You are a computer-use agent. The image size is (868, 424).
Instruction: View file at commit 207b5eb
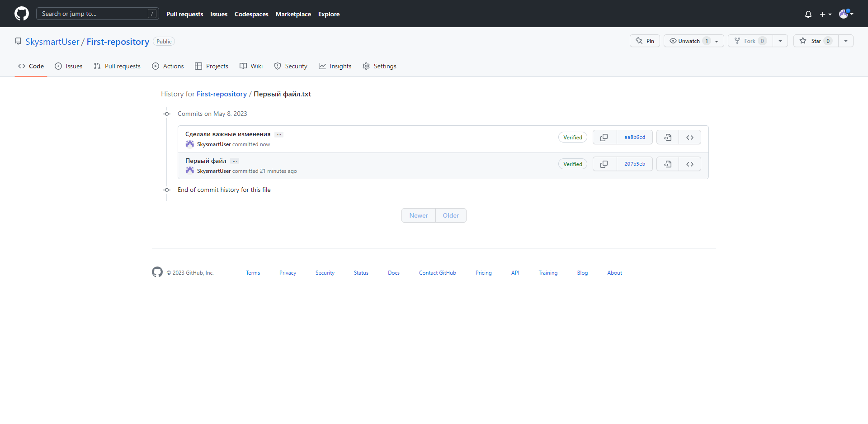668,164
